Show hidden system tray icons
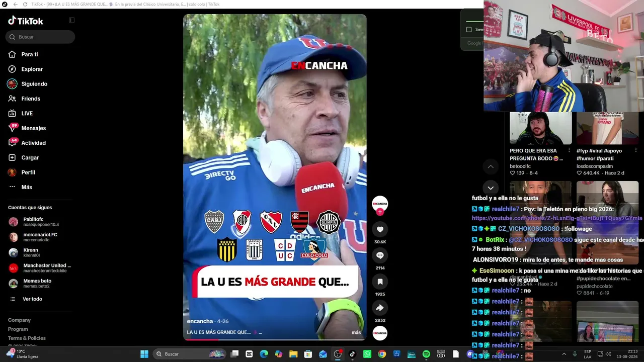This screenshot has height=362, width=644. (564, 354)
